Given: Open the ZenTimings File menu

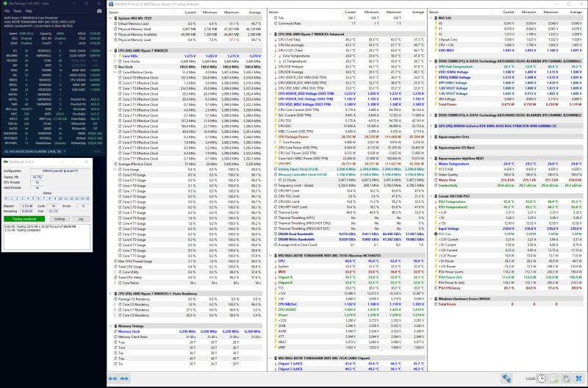Looking at the screenshot, I should click(7, 11).
